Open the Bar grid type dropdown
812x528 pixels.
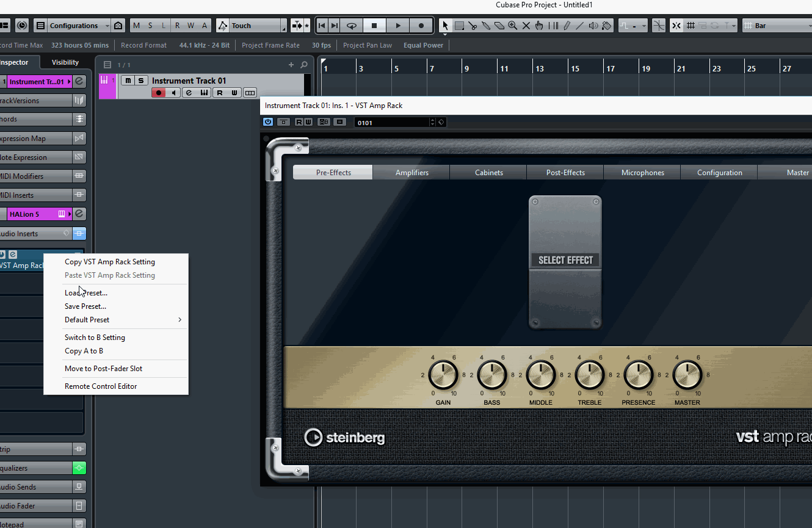click(777, 26)
